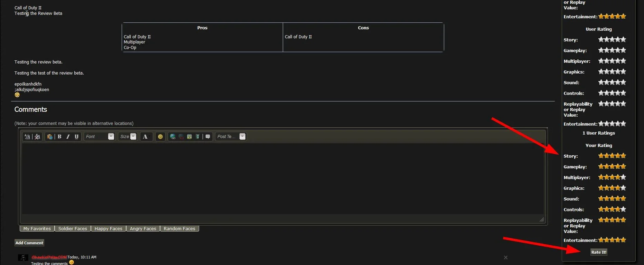
Task: Click the commenter's avatar thumbnail
Action: [23, 258]
